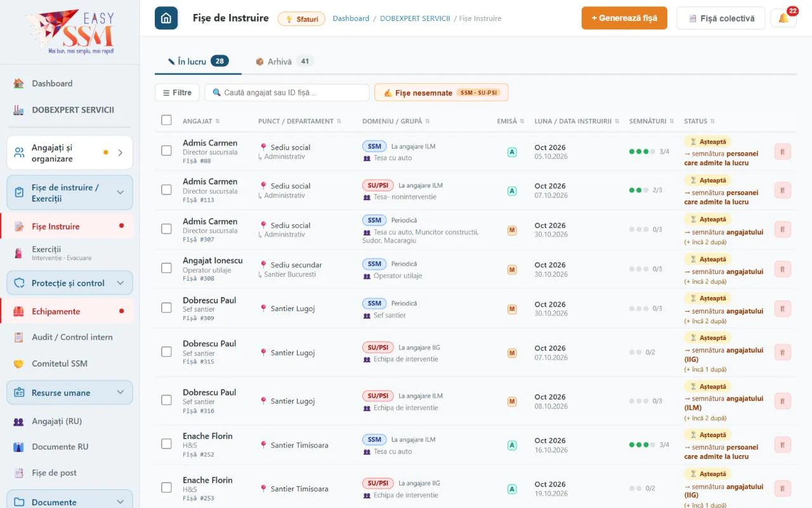The width and height of the screenshot is (812, 508).
Task: Open the Fișă colectivă button
Action: tap(721, 18)
